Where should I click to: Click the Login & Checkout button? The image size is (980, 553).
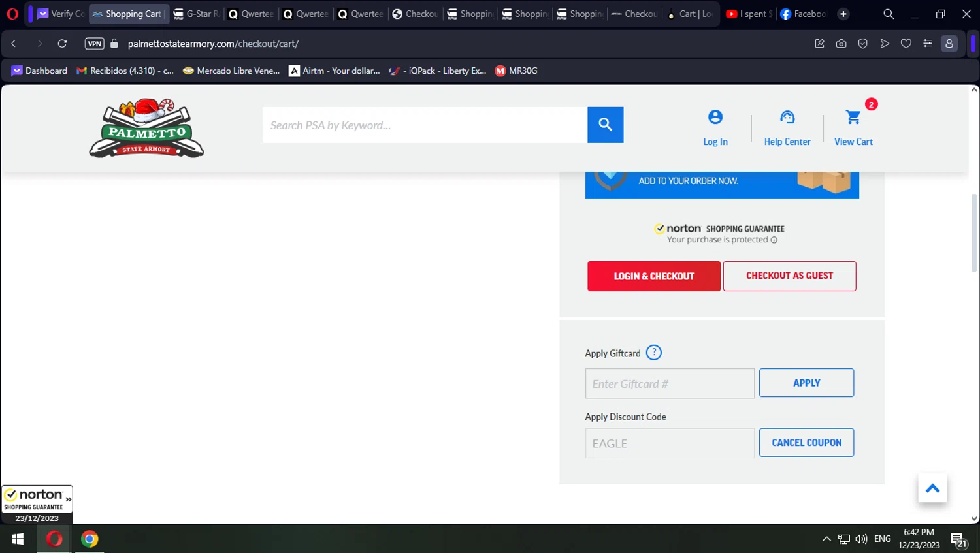654,276
